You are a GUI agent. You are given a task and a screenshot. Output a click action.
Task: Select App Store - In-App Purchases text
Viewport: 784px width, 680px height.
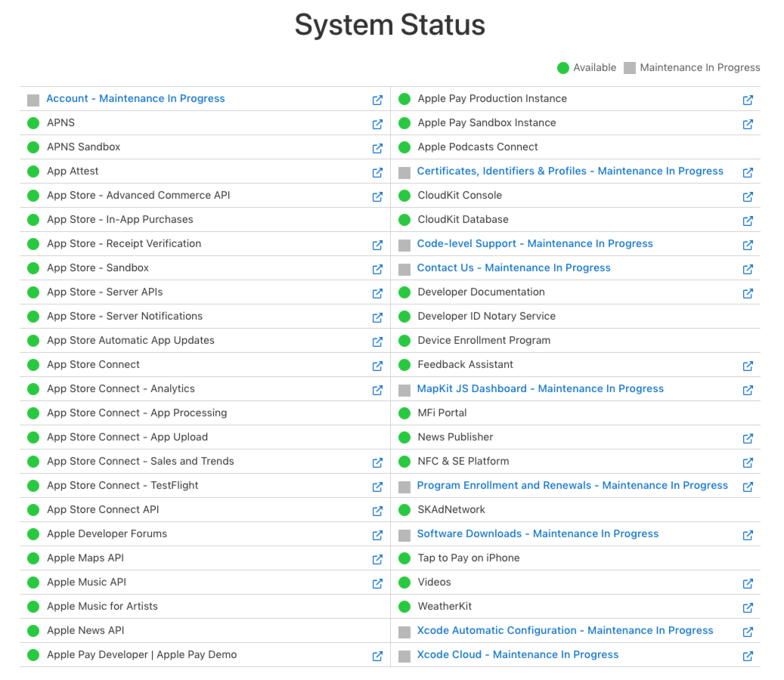pyautogui.click(x=120, y=219)
